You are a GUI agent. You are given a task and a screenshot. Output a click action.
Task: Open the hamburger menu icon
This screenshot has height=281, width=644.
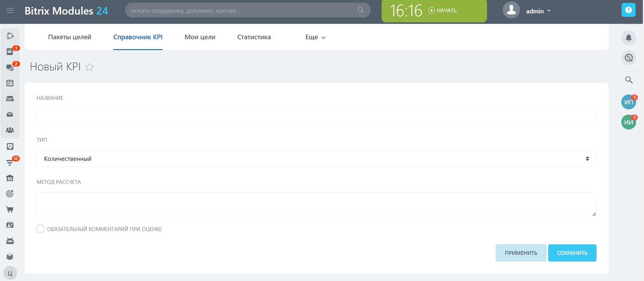(10, 11)
